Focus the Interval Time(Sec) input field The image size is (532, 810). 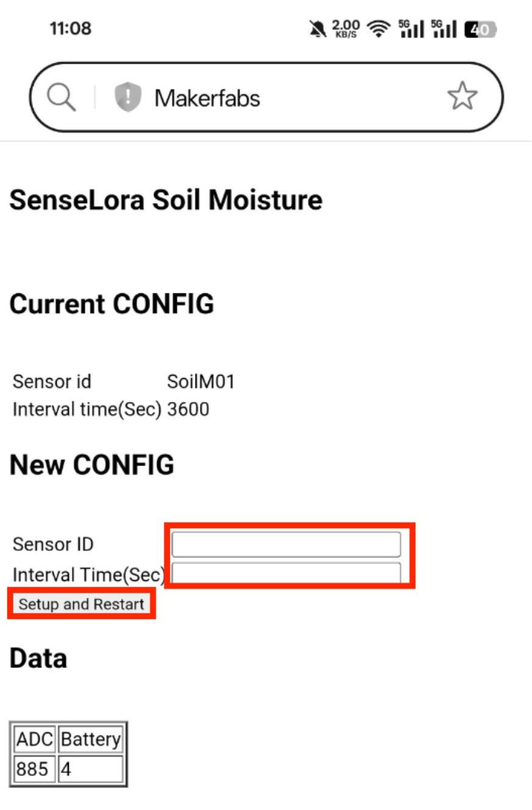click(x=286, y=573)
